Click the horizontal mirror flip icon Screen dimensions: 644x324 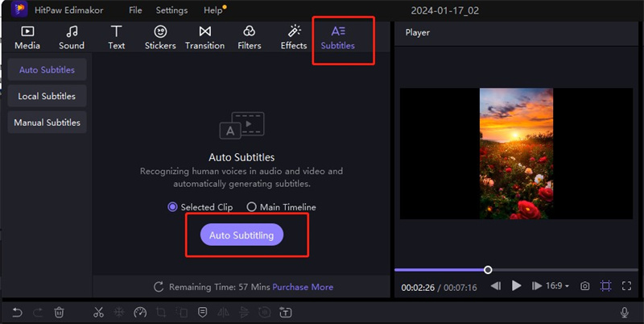click(x=223, y=313)
